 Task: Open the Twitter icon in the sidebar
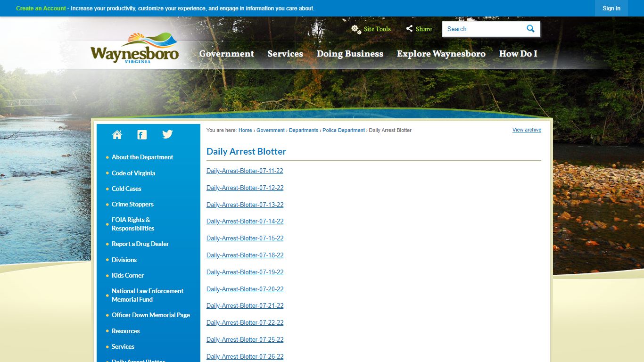tap(167, 134)
